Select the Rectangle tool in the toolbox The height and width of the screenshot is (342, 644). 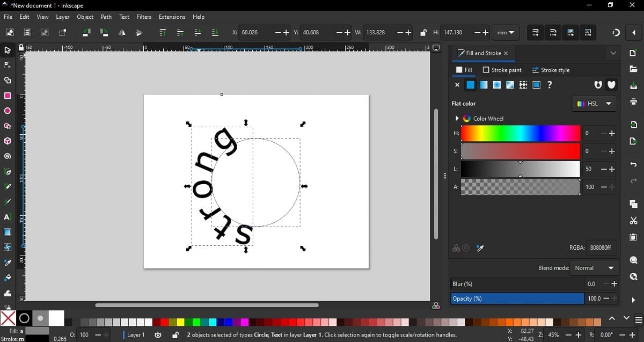[8, 96]
